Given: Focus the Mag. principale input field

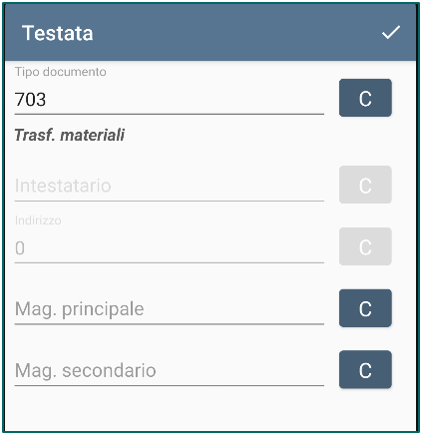Looking at the screenshot, I should pyautogui.click(x=169, y=309).
